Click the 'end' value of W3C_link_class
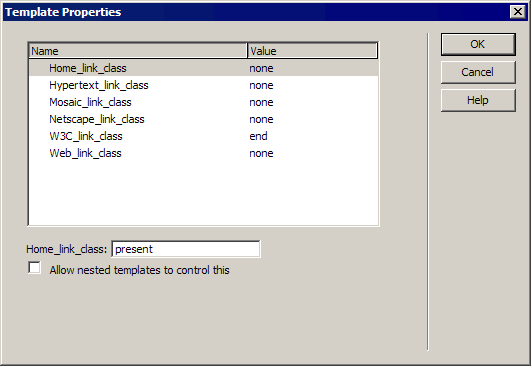The height and width of the screenshot is (366, 531). point(258,136)
